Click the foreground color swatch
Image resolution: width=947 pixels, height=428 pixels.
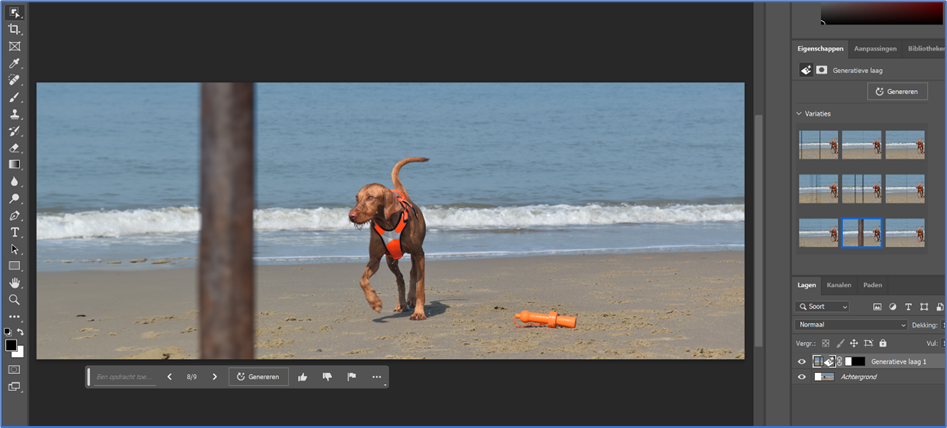(x=11, y=345)
